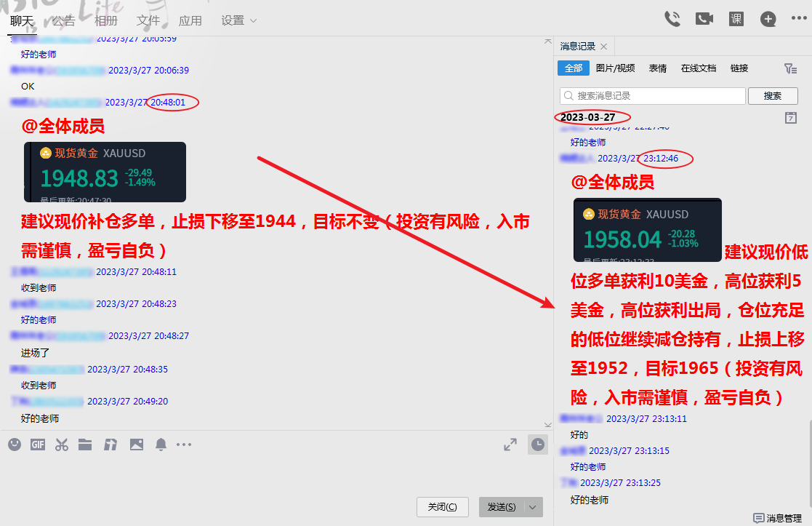
Task: Click the records panel scrollbar
Action: (x=809, y=464)
